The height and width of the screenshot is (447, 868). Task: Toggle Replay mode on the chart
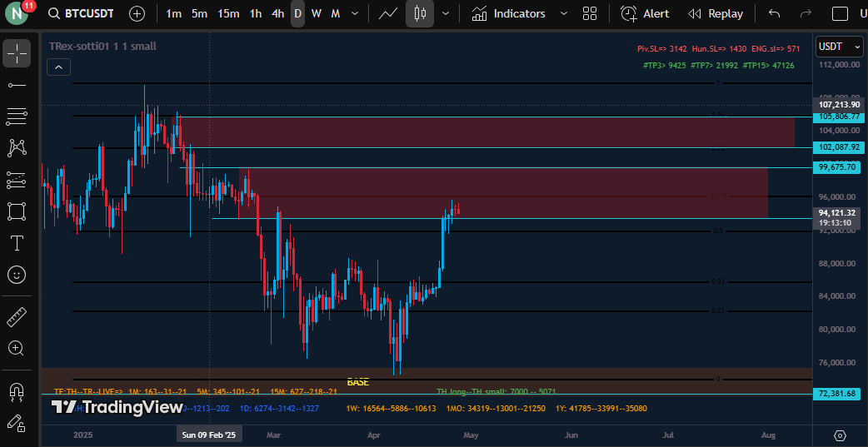[716, 14]
